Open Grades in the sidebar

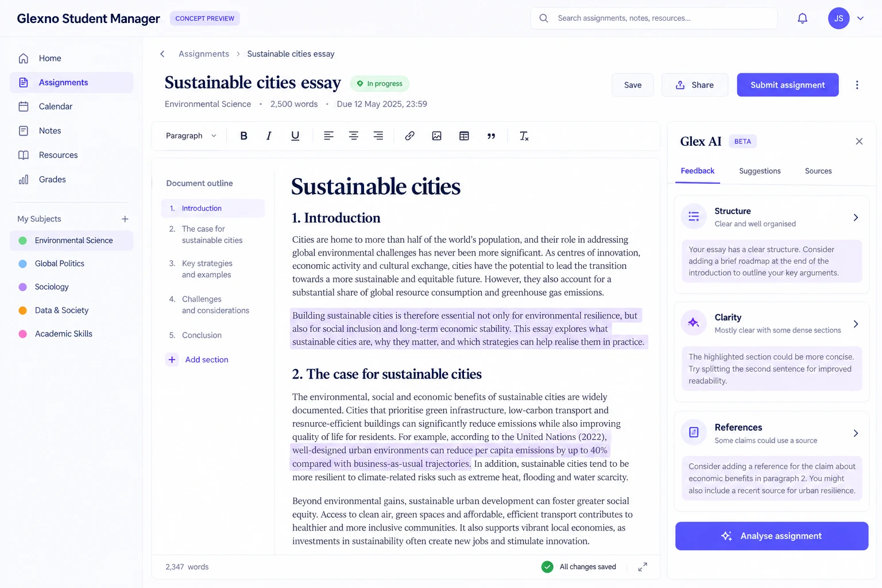tap(71, 180)
